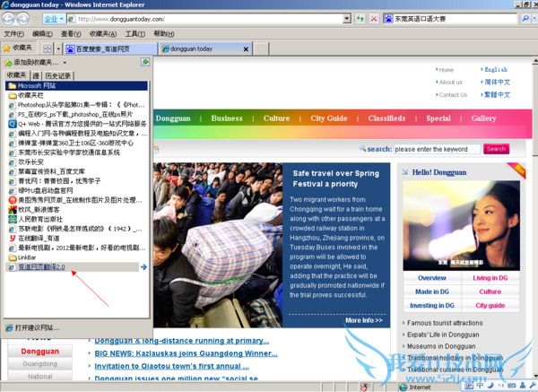Click the More Info >> link
538x392 pixels.
pos(364,320)
